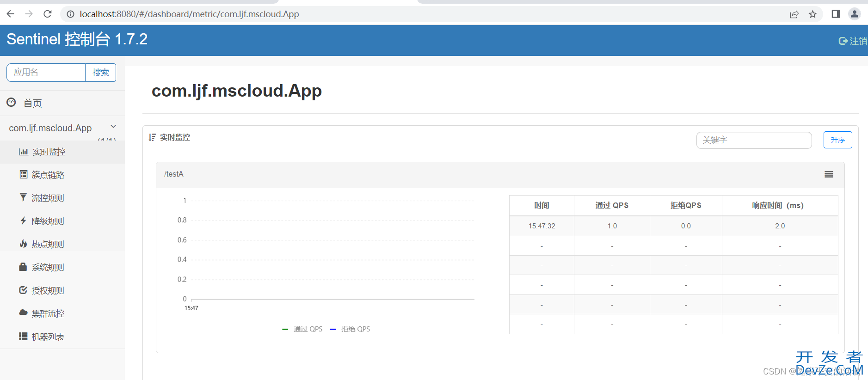Click the 15:47:32 time cell
Screen dimensions: 868x380
point(542,226)
